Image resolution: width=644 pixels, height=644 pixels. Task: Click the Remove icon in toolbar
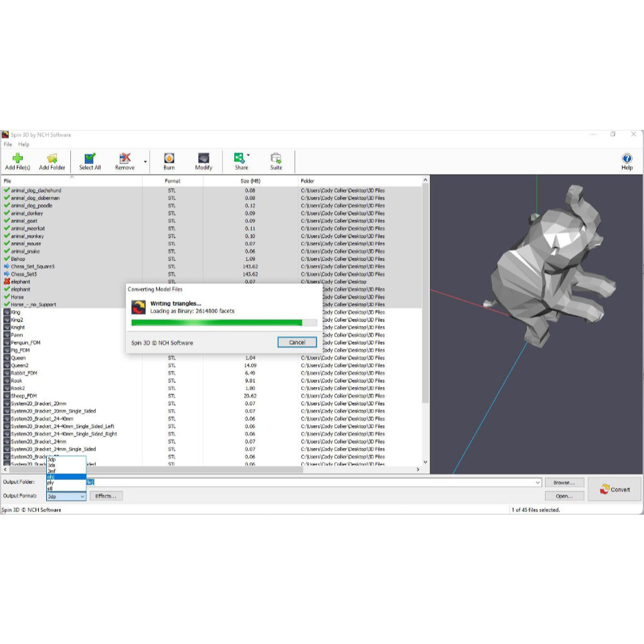[x=125, y=161]
